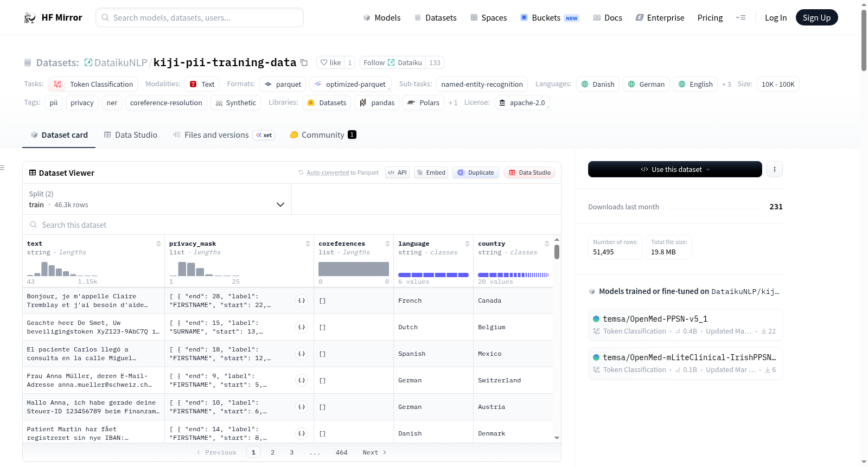868x467 pixels.
Task: Switch to the Dataset card tab
Action: 59,135
